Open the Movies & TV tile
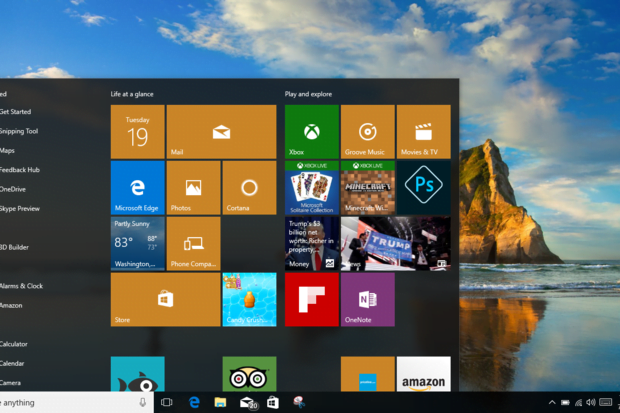The width and height of the screenshot is (620, 413). [x=423, y=132]
